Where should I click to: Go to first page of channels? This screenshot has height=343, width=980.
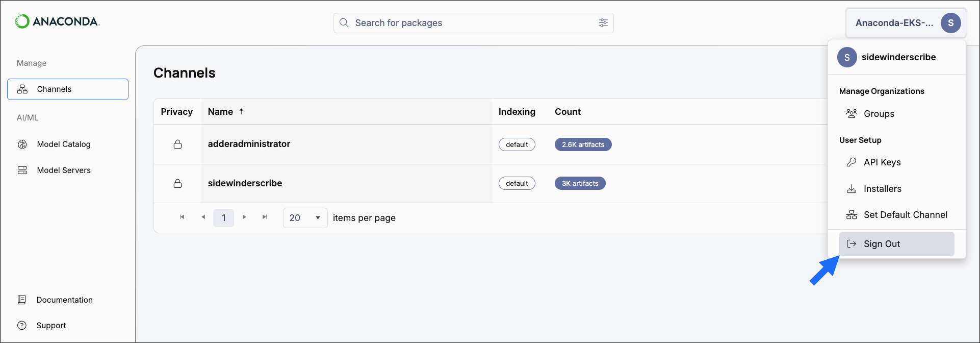[182, 217]
